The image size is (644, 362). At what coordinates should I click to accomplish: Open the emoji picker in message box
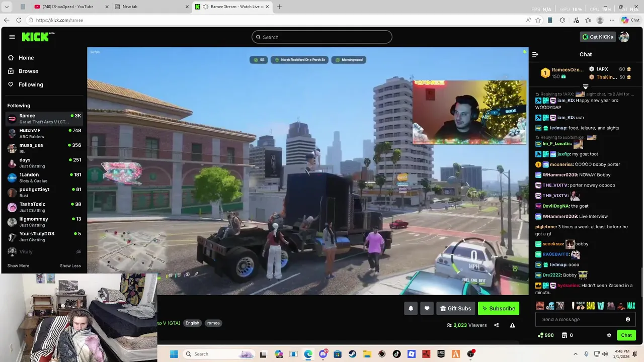[x=627, y=319]
